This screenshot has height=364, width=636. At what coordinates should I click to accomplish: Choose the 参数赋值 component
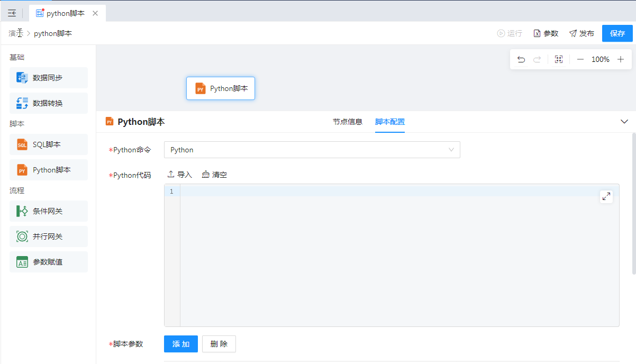coord(49,262)
